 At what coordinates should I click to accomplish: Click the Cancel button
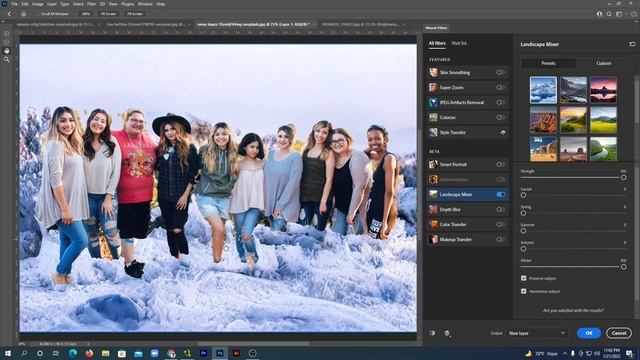pyautogui.click(x=619, y=333)
